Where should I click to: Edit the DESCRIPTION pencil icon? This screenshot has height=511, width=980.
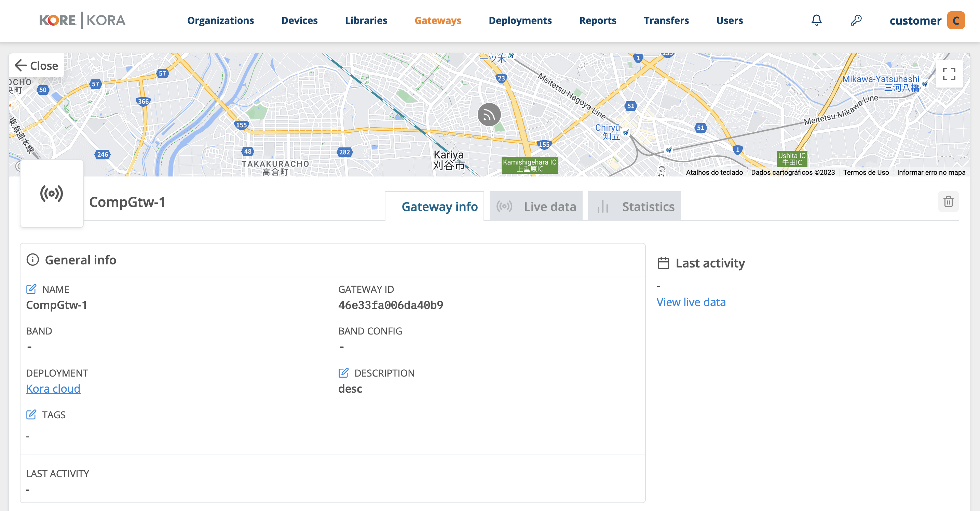pyautogui.click(x=343, y=373)
